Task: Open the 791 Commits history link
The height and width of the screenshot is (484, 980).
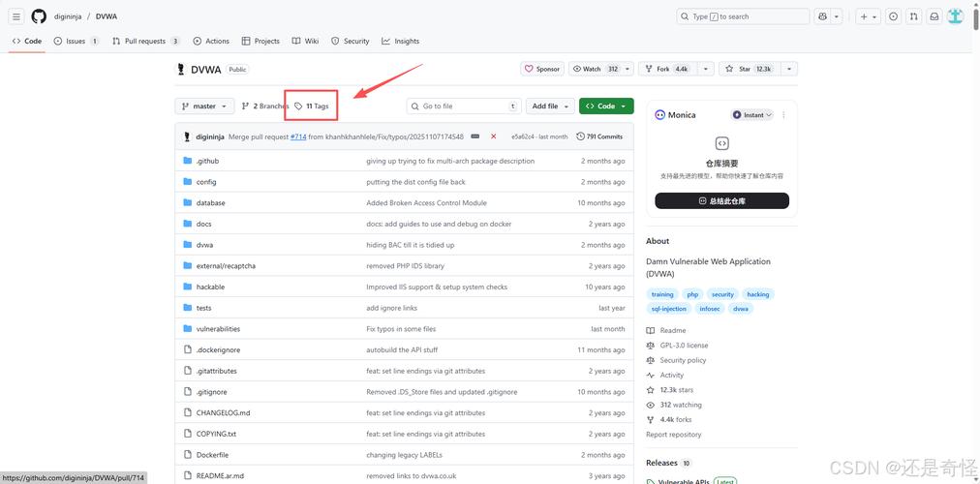Action: pyautogui.click(x=600, y=136)
